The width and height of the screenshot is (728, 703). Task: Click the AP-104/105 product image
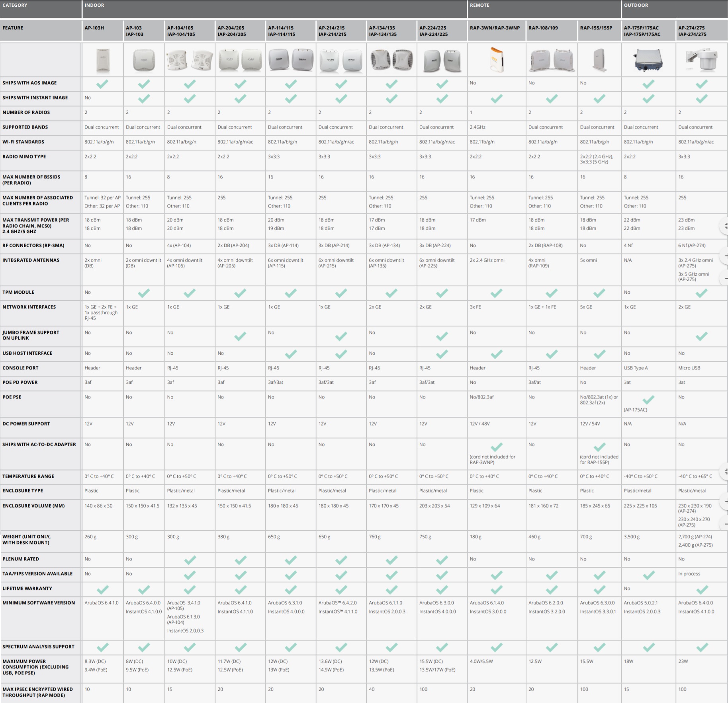190,60
